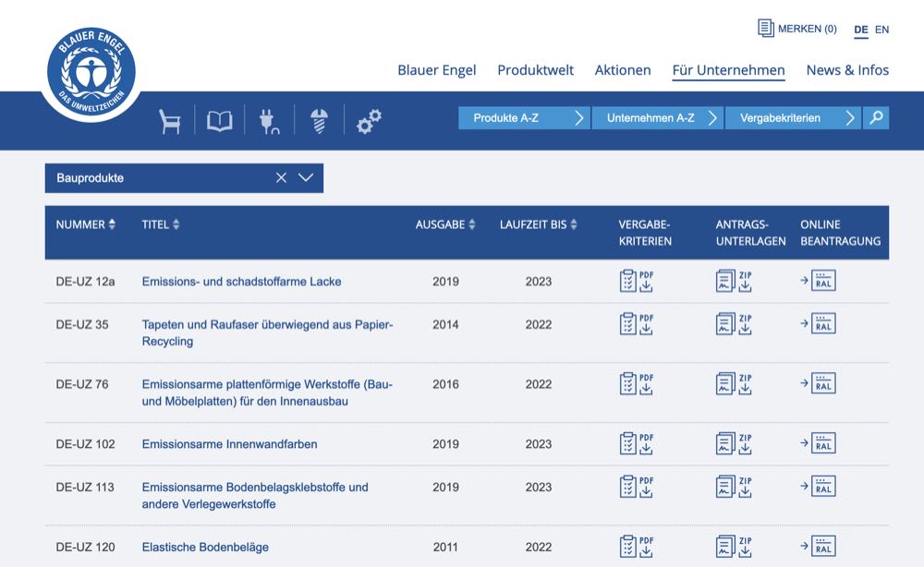Sort table by Ausgabe column
The height and width of the screenshot is (567, 924).
[445, 224]
